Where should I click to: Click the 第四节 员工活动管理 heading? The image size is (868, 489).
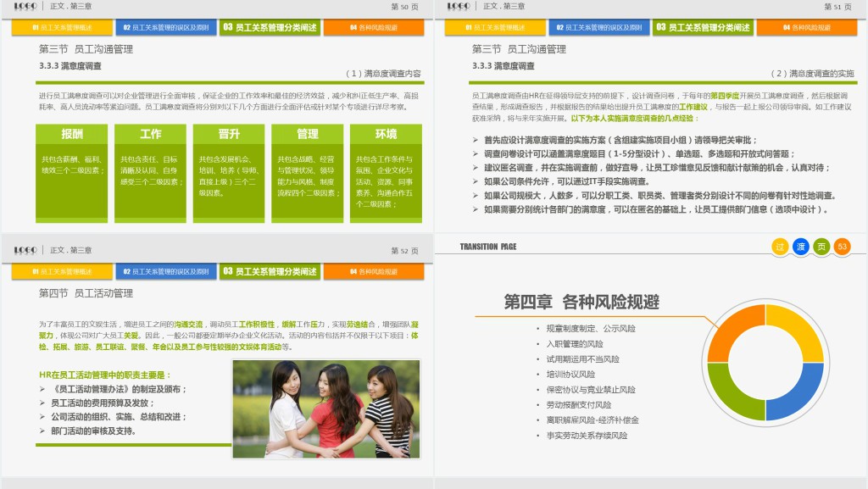click(x=86, y=293)
